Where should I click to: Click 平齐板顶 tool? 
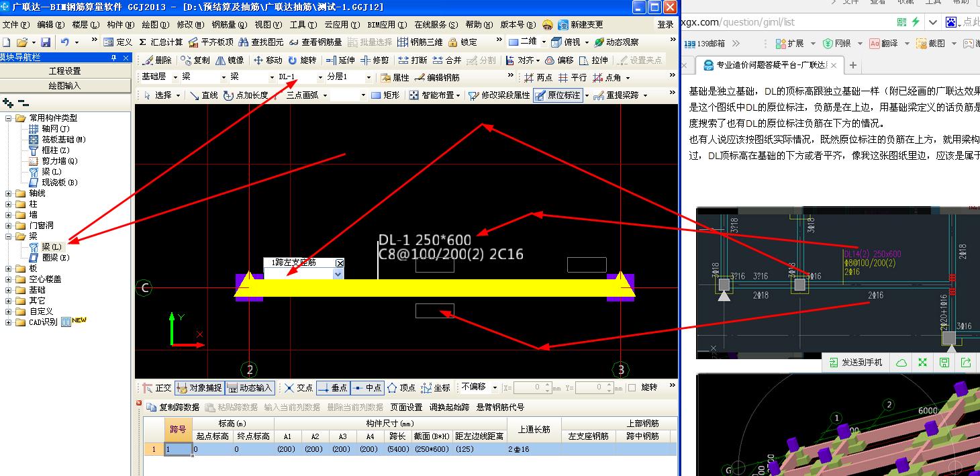pos(211,42)
